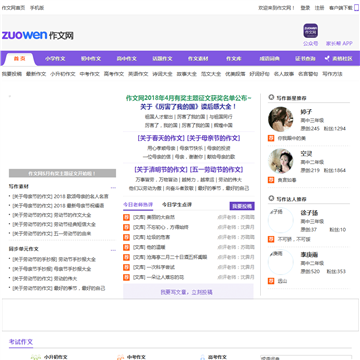
Task: Open the 首页 navigation tab
Action: 19,59
